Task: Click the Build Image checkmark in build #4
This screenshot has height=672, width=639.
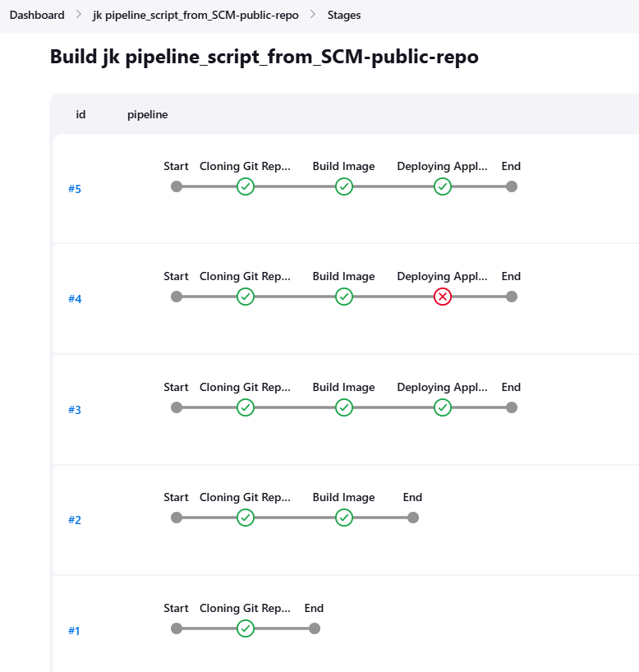Action: (343, 297)
